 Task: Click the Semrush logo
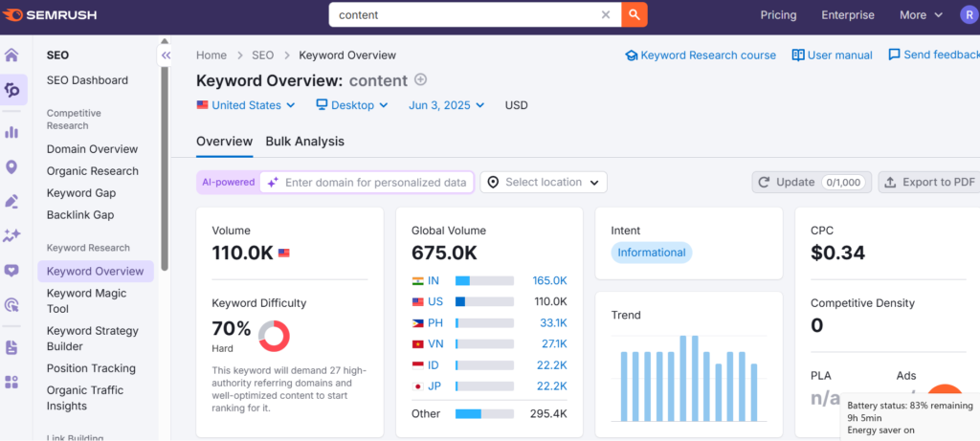(50, 15)
